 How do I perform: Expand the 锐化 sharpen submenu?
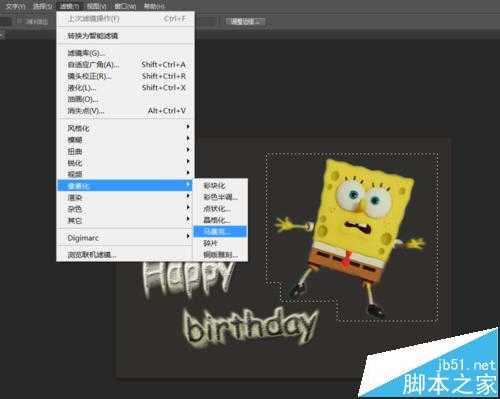pos(125,163)
